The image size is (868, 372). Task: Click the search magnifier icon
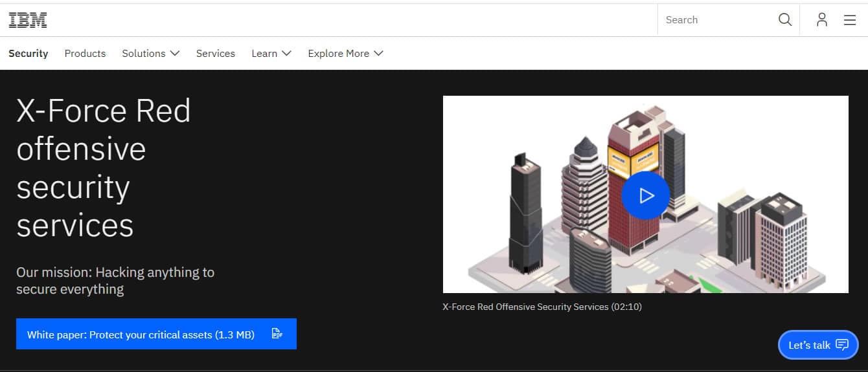pyautogui.click(x=785, y=19)
